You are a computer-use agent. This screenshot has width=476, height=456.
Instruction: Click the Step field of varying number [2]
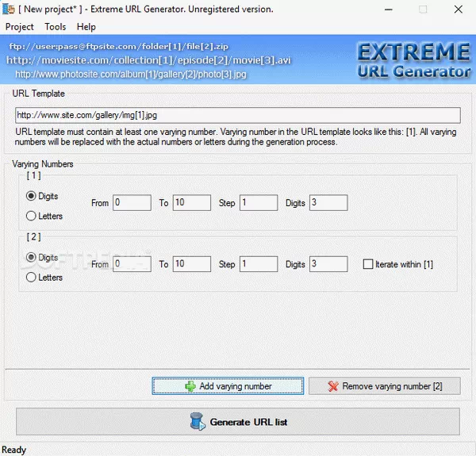pos(259,264)
